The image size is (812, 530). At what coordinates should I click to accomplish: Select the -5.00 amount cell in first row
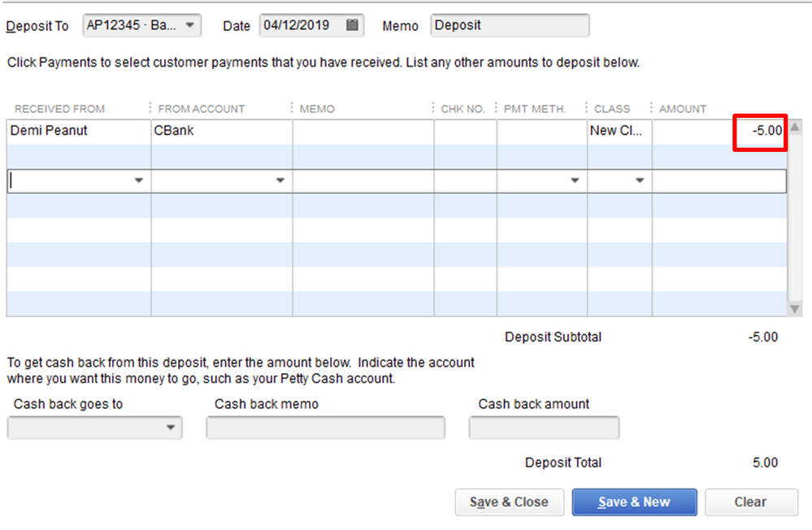[719, 131]
